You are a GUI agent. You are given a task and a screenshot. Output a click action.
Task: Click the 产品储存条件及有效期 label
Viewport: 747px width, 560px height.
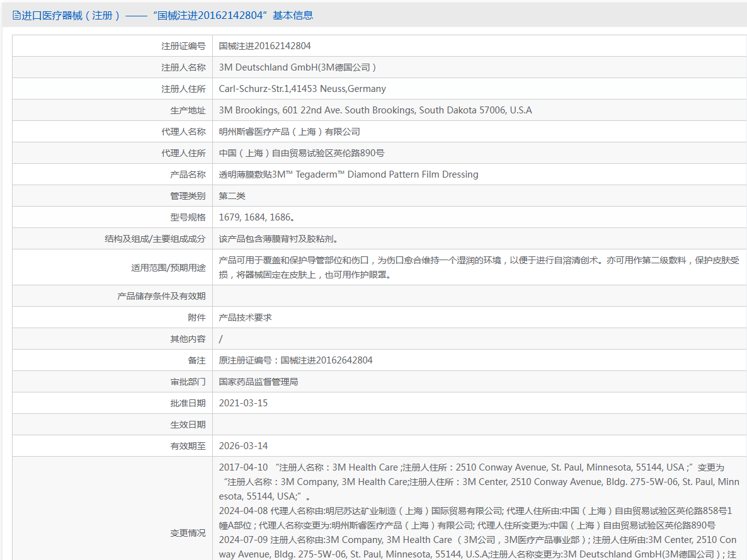pos(161,297)
